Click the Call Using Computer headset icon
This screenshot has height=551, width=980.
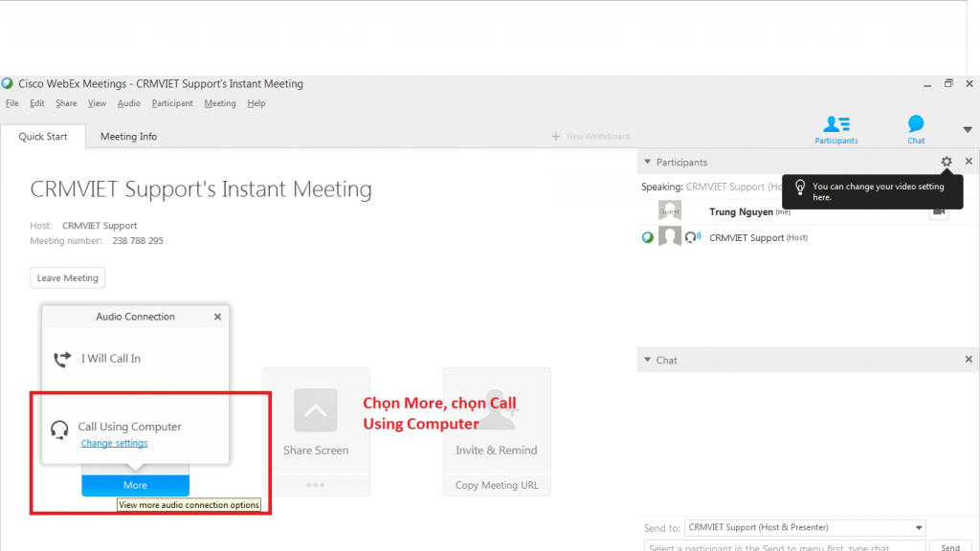59,430
